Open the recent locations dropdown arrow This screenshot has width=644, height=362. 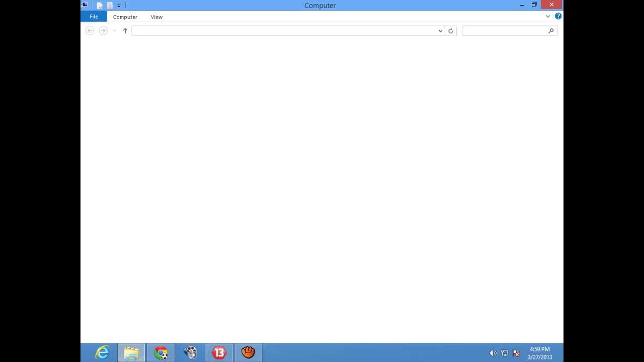pyautogui.click(x=115, y=31)
